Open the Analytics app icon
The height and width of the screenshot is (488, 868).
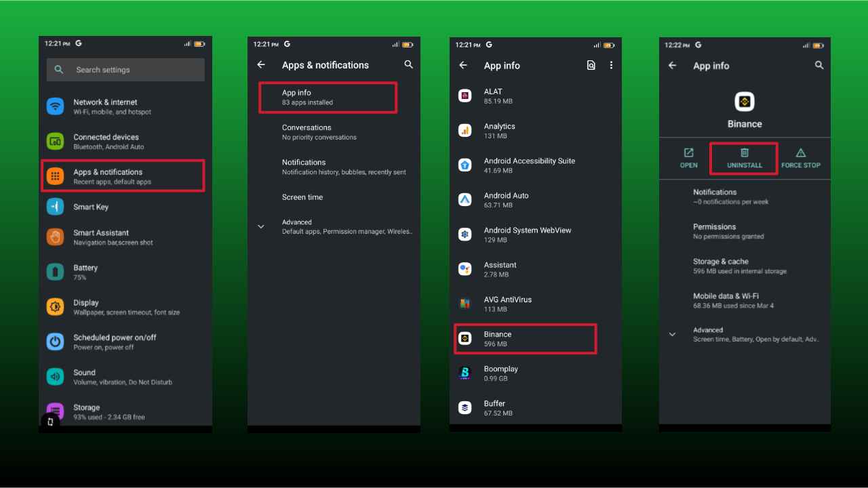click(x=465, y=131)
